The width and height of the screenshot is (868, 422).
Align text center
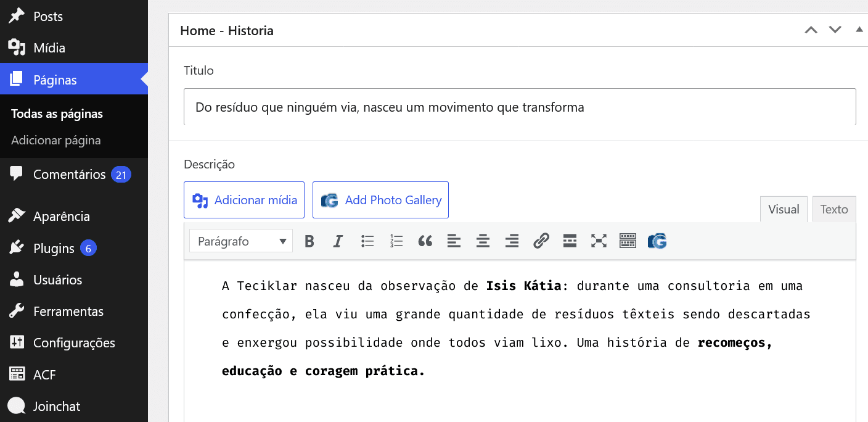483,241
